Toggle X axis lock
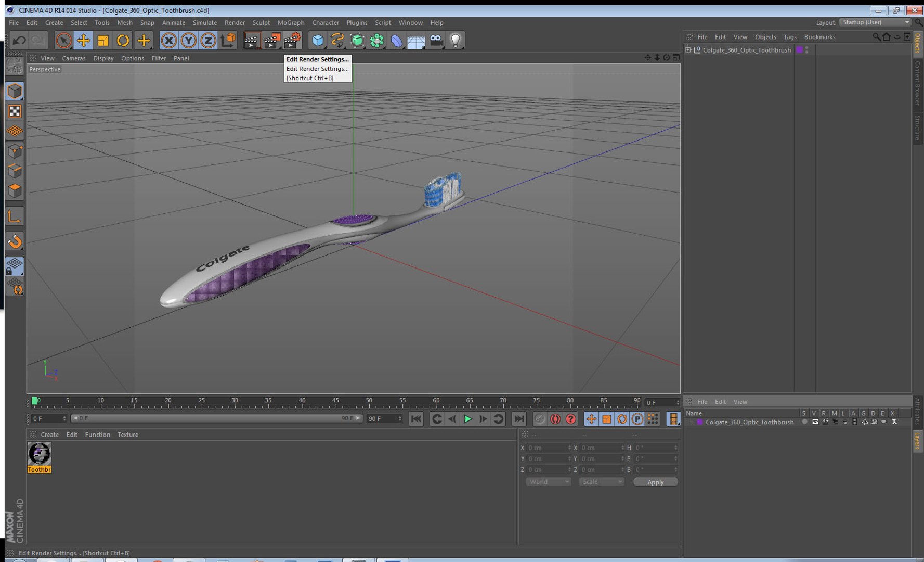The height and width of the screenshot is (562, 924). pyautogui.click(x=168, y=40)
